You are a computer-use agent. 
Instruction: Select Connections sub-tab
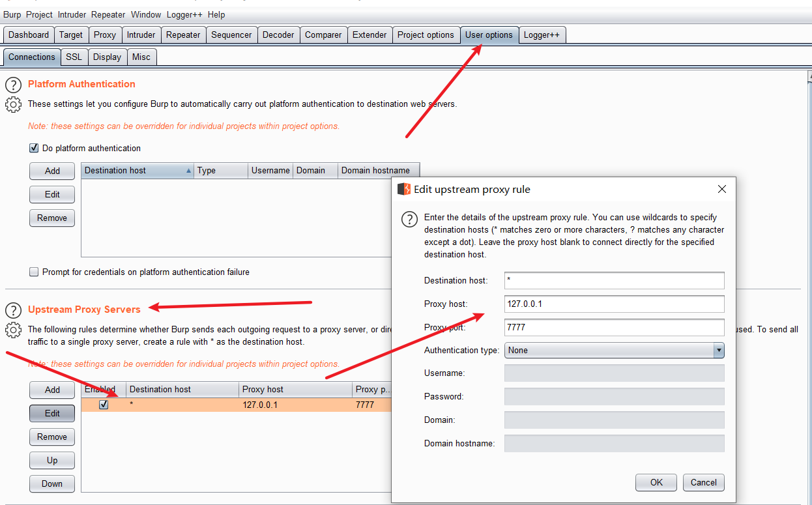pos(32,57)
